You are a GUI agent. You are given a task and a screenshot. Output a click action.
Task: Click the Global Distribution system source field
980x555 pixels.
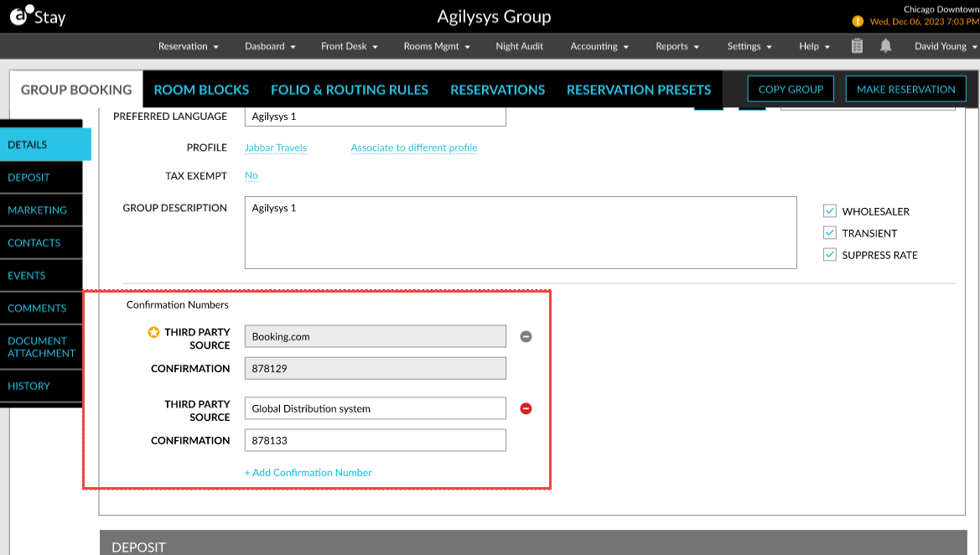375,408
